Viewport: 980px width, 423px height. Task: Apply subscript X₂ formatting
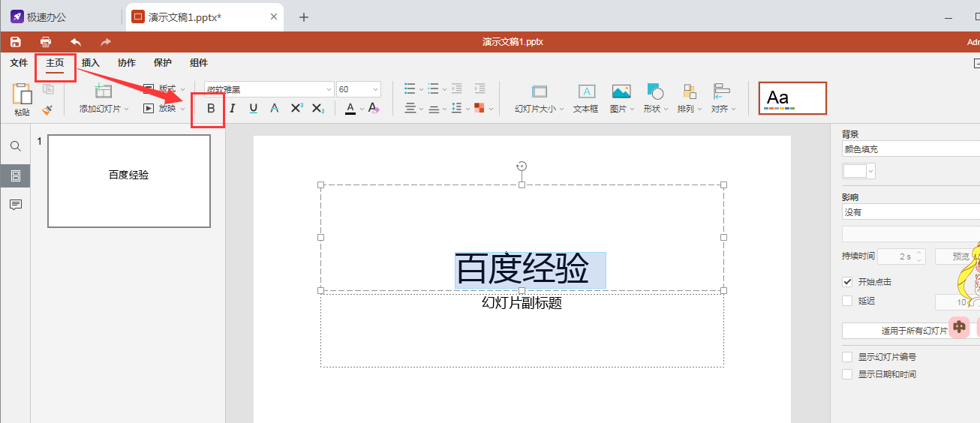318,109
